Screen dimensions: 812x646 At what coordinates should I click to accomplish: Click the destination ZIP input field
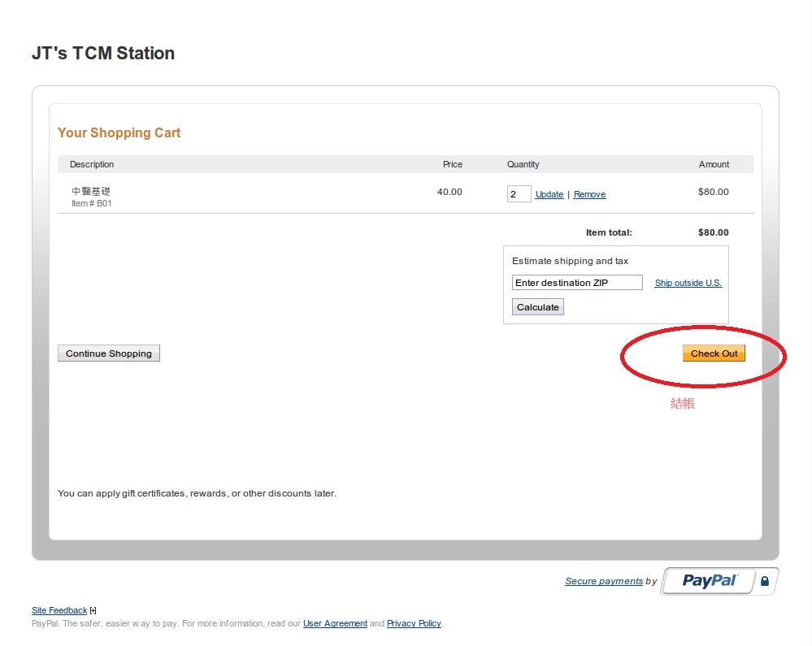(x=577, y=283)
